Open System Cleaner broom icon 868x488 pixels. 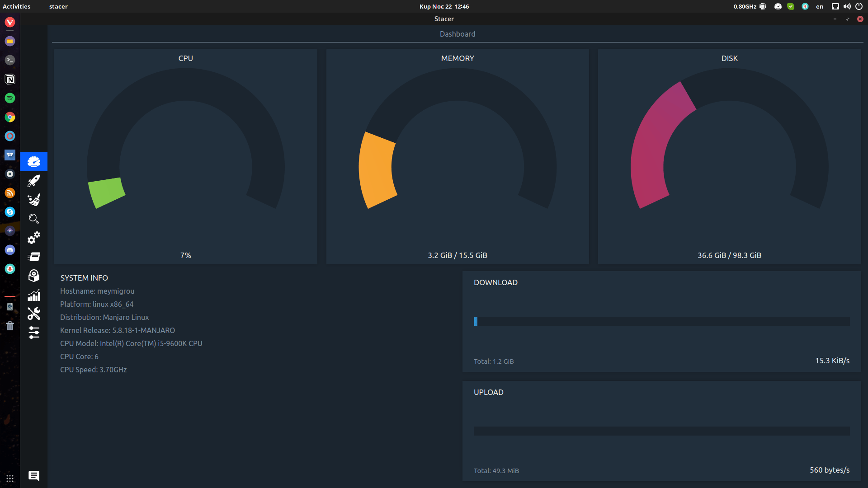34,200
